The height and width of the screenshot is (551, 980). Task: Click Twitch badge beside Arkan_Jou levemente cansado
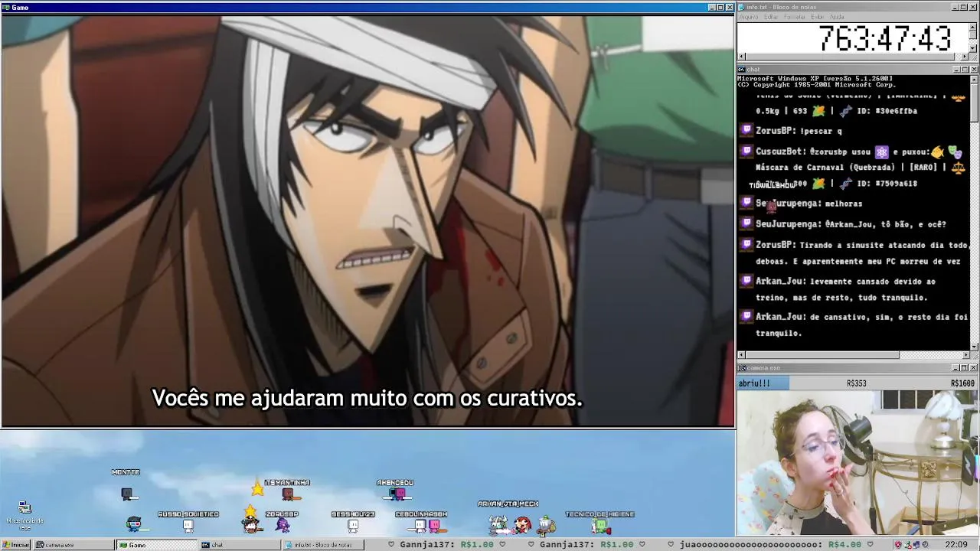pyautogui.click(x=746, y=281)
